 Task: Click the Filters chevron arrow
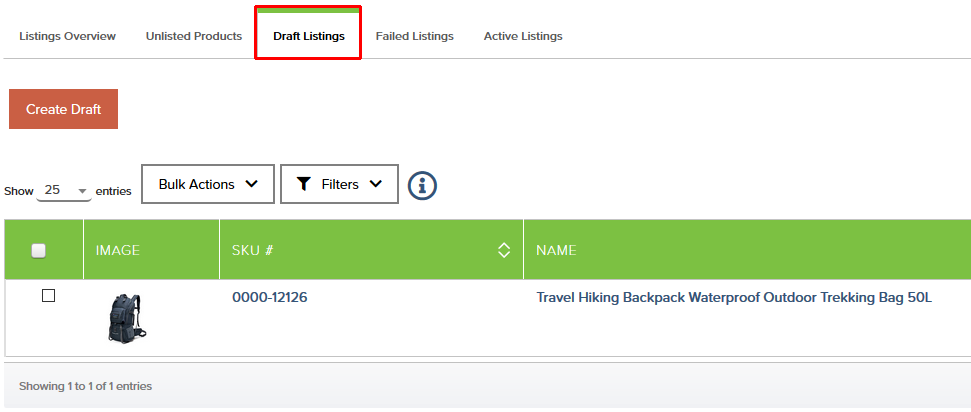[x=375, y=184]
